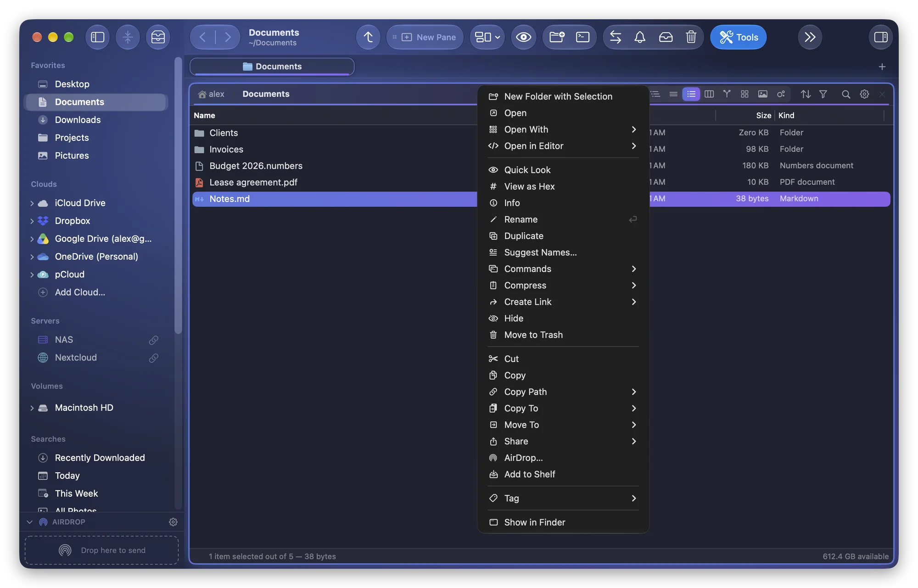Click the new folder icon in toolbar
Viewport: 918px width, 588px height.
(557, 37)
